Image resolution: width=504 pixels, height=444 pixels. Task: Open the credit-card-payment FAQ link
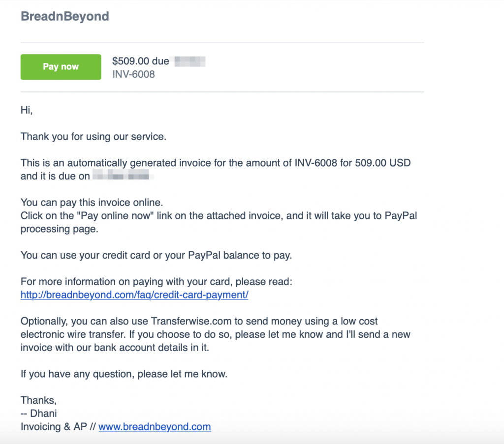point(134,295)
